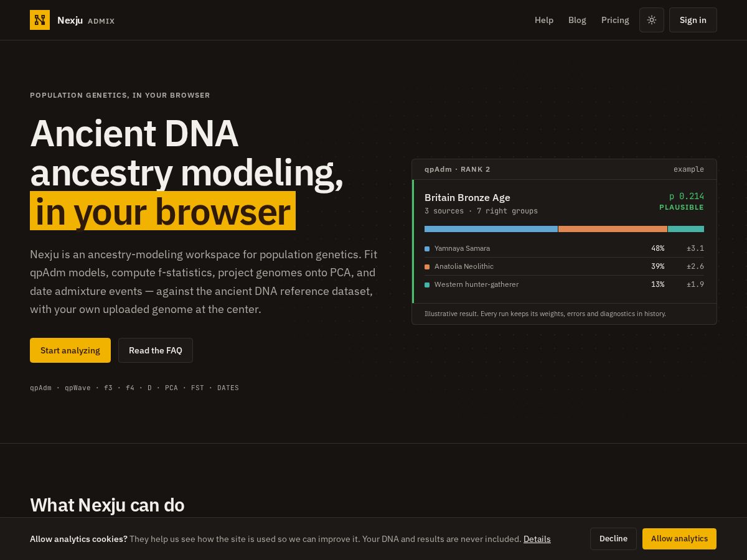
Task: Click "3 sources · 7 right groups" text
Action: tap(481, 211)
